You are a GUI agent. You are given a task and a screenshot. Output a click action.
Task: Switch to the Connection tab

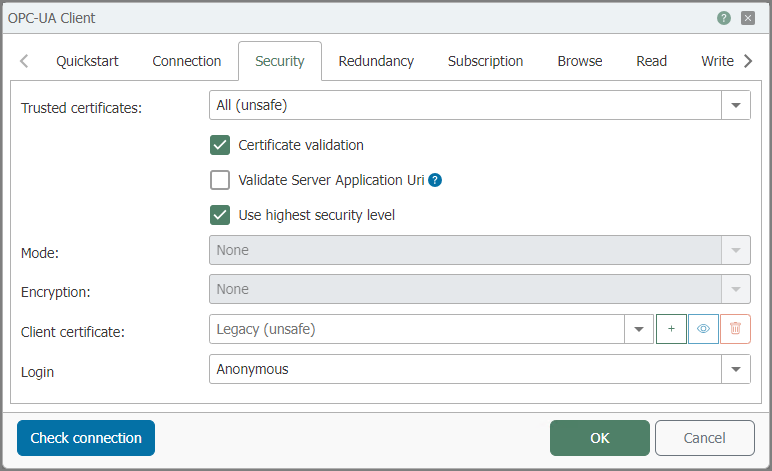pyautogui.click(x=187, y=61)
